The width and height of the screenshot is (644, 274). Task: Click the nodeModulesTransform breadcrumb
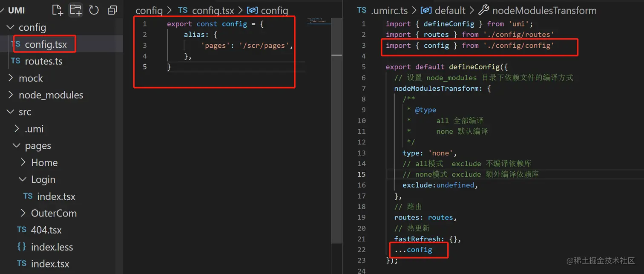tap(544, 11)
